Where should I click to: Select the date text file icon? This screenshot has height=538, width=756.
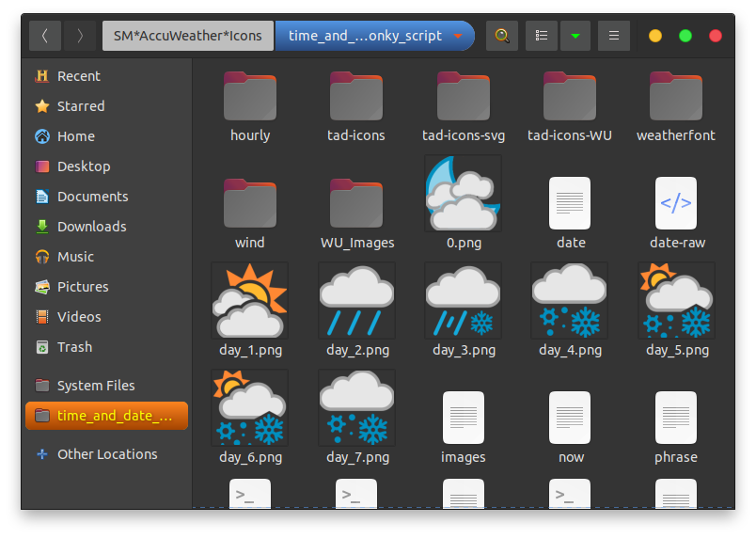pyautogui.click(x=570, y=203)
